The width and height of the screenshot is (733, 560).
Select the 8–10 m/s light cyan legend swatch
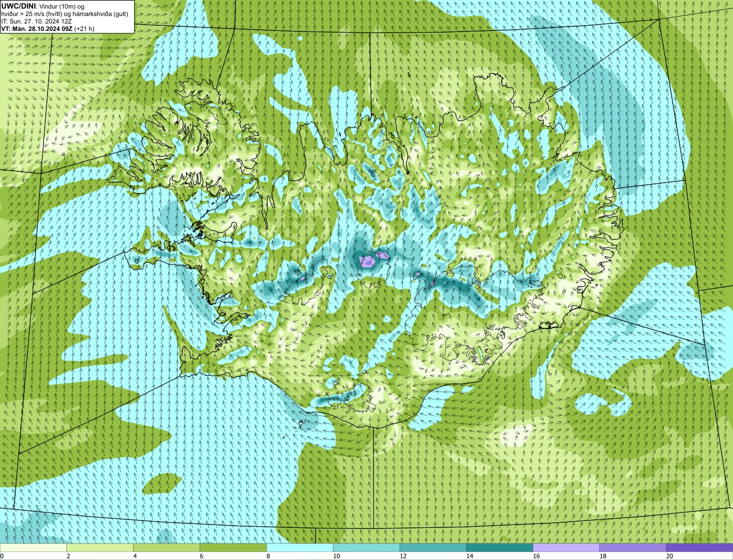point(299,547)
